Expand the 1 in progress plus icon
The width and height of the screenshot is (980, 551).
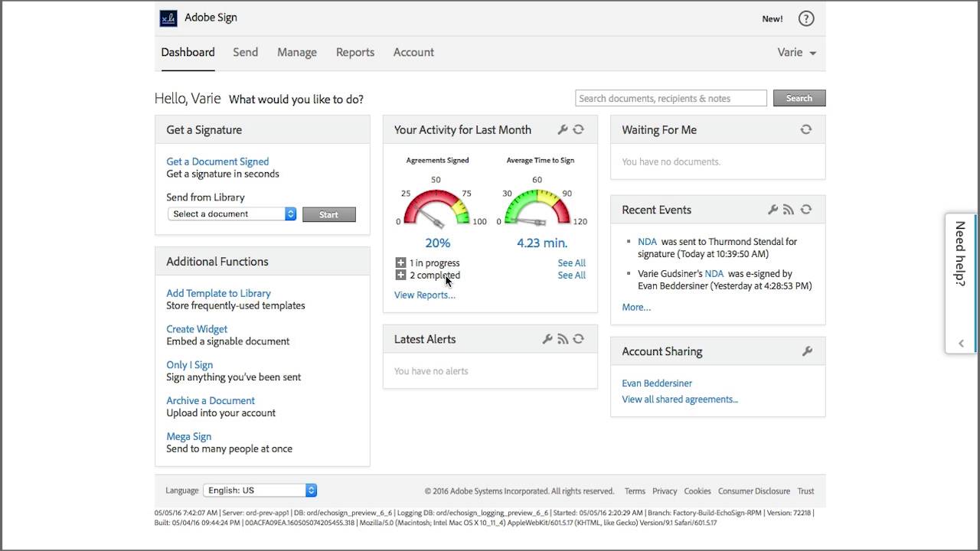(x=400, y=262)
